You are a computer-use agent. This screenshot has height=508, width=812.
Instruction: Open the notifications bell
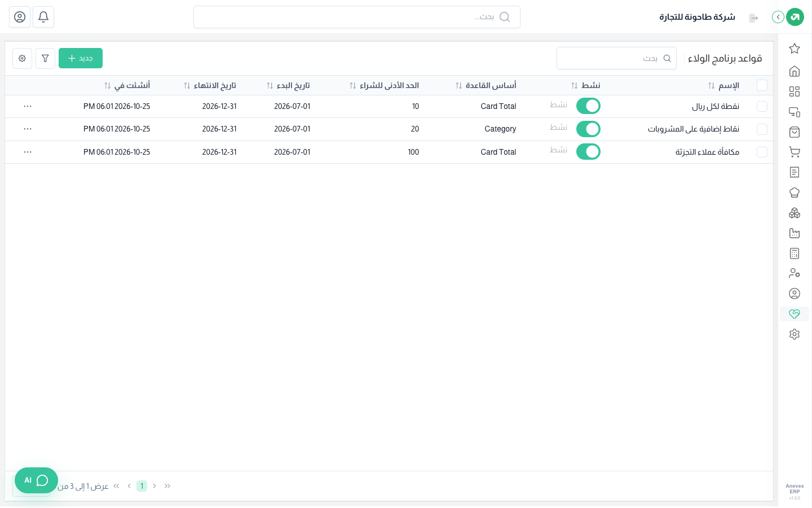(43, 17)
